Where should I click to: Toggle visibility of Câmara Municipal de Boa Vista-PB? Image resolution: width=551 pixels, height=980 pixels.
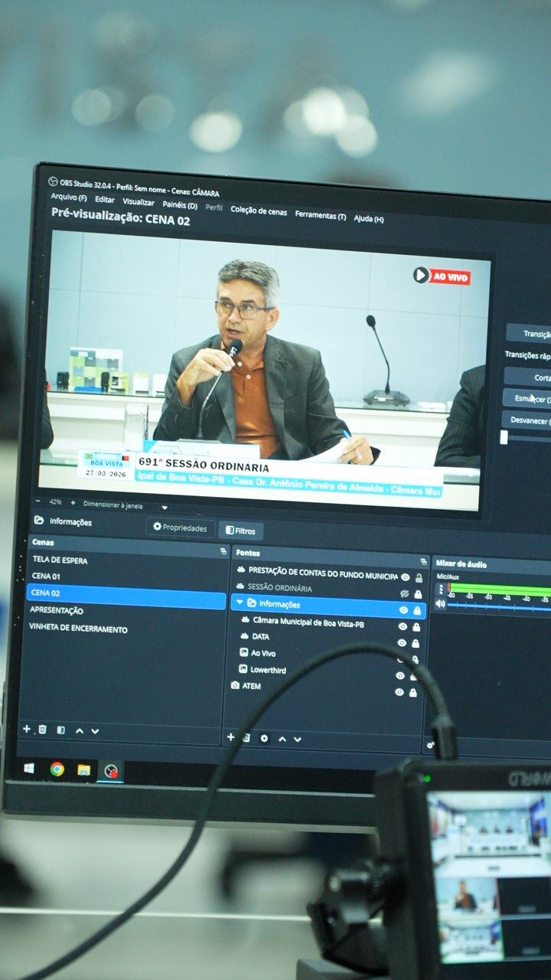coord(403,626)
